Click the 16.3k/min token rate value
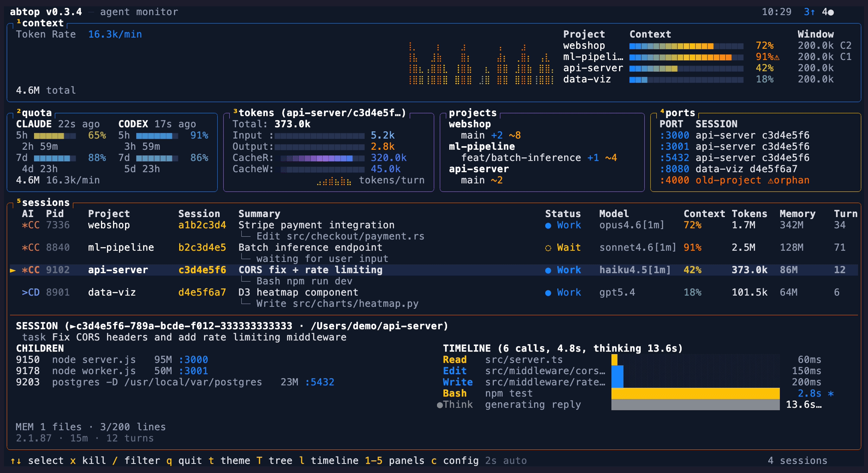 (x=115, y=34)
